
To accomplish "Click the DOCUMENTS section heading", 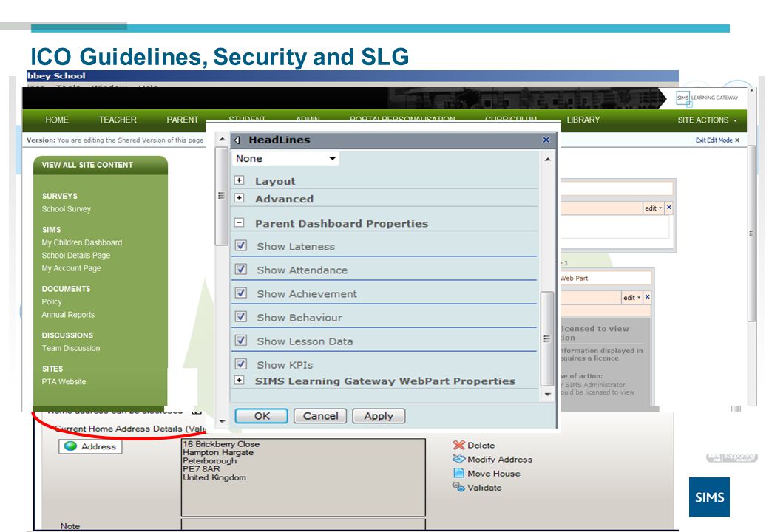I will click(x=67, y=289).
